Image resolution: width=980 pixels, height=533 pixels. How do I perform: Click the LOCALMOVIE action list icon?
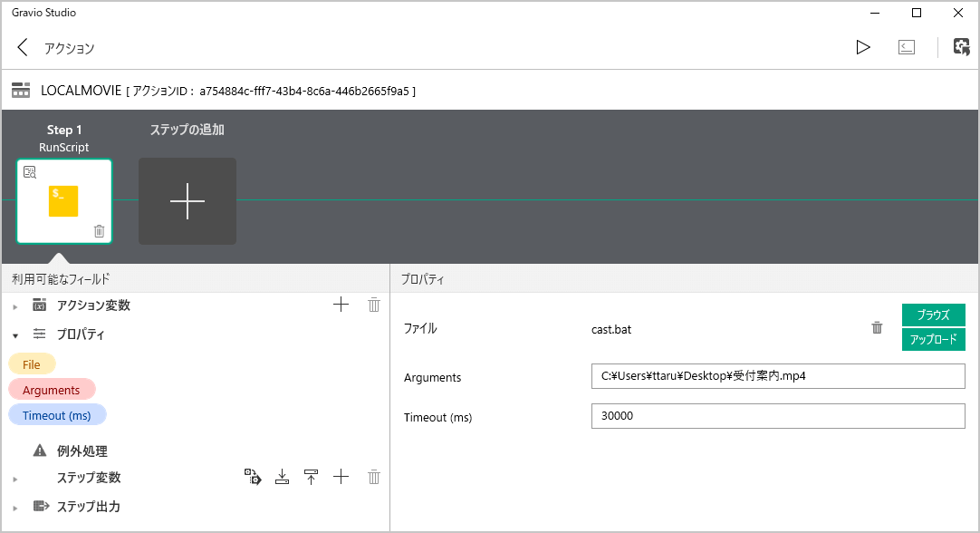21,90
